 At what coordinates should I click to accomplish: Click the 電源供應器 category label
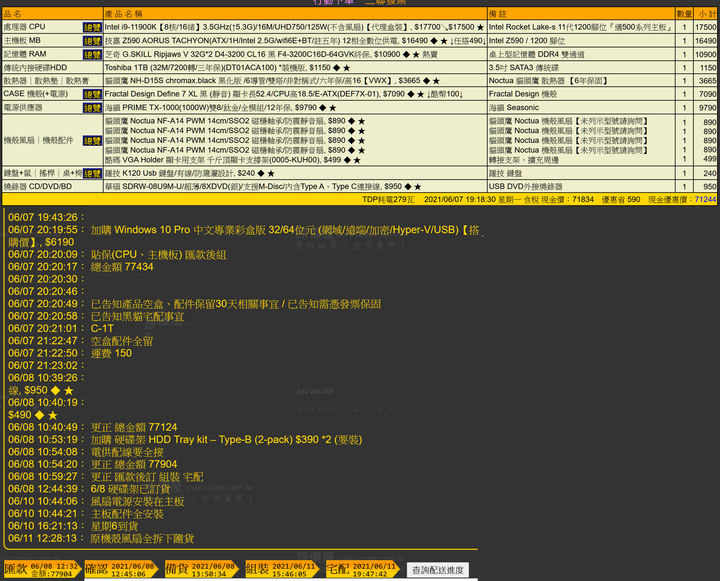22,107
